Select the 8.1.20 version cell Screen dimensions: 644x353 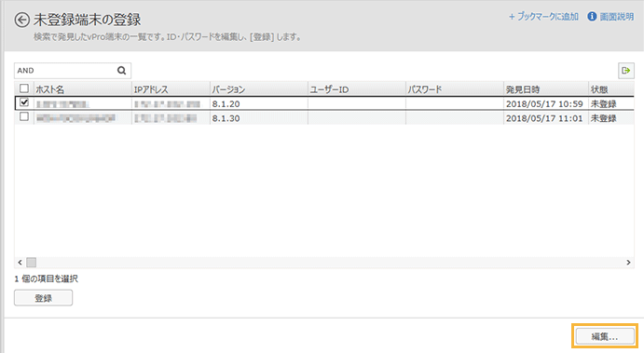coord(259,103)
